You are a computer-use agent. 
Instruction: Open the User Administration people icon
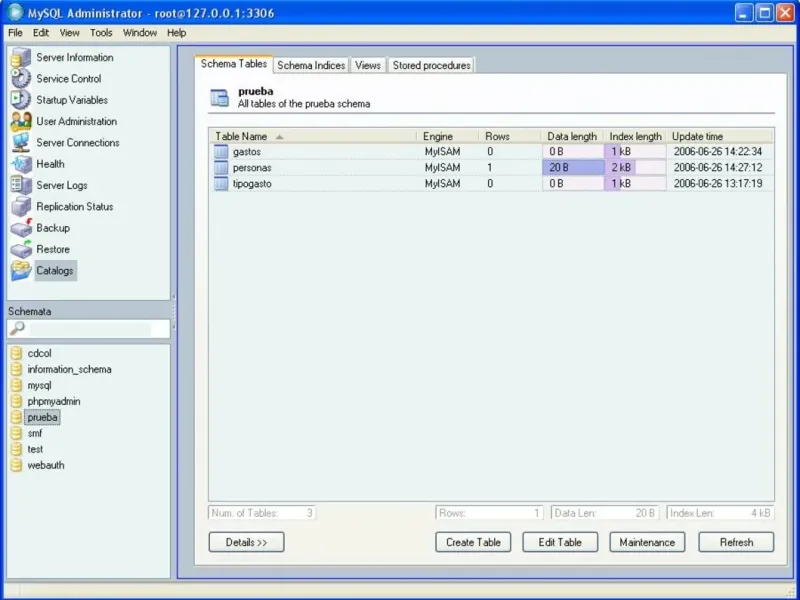[x=21, y=121]
